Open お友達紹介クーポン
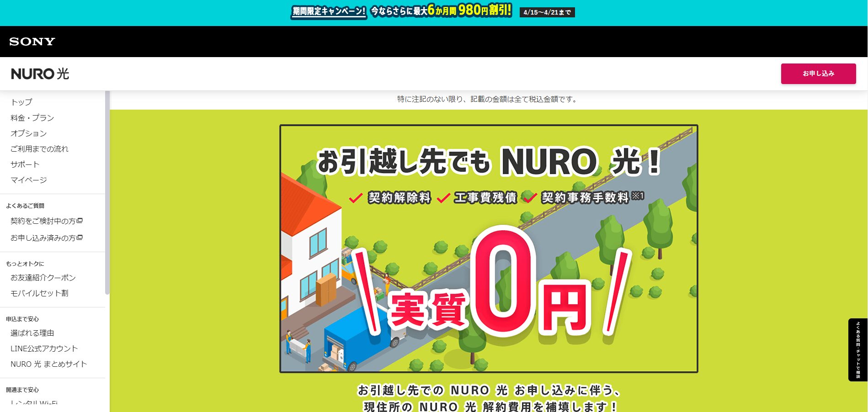This screenshot has height=412, width=868. tap(43, 277)
